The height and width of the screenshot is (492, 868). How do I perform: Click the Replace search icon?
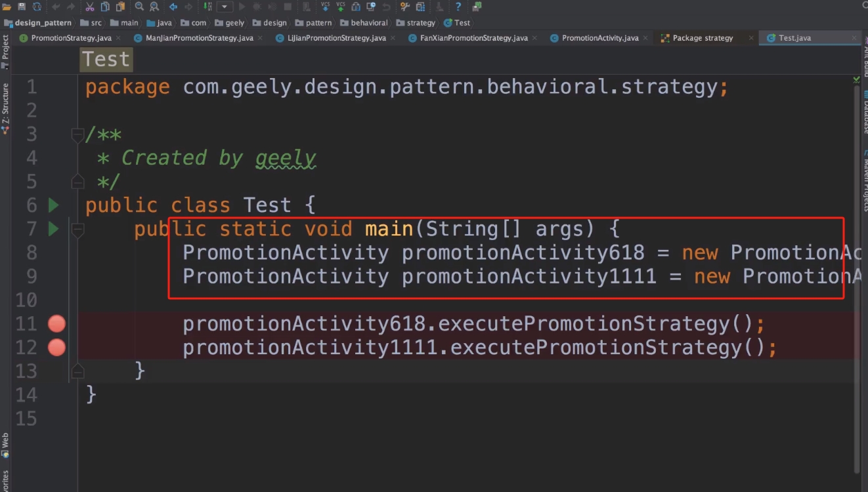coord(154,7)
